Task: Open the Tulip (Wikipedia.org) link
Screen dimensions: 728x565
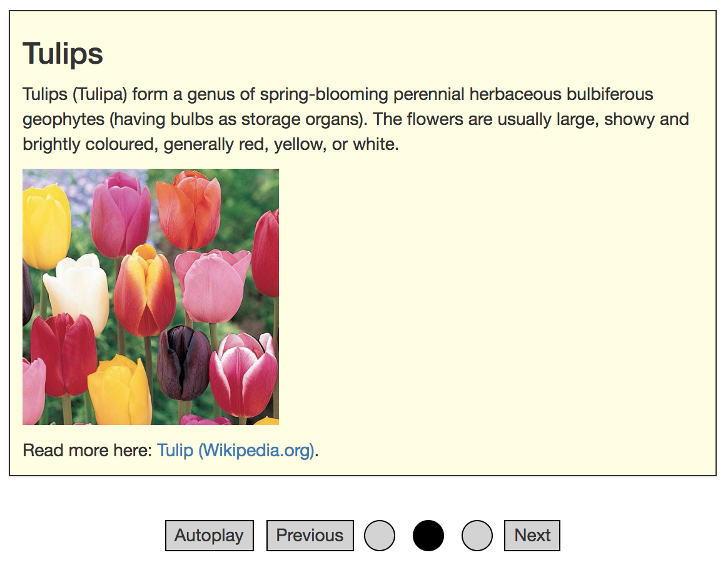Action: tap(236, 450)
